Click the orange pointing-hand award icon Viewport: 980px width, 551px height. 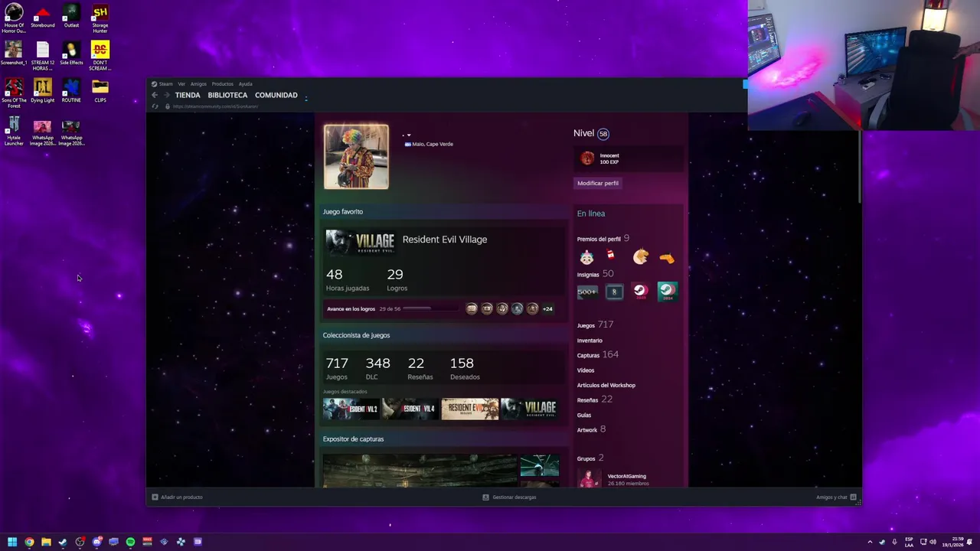pos(667,258)
